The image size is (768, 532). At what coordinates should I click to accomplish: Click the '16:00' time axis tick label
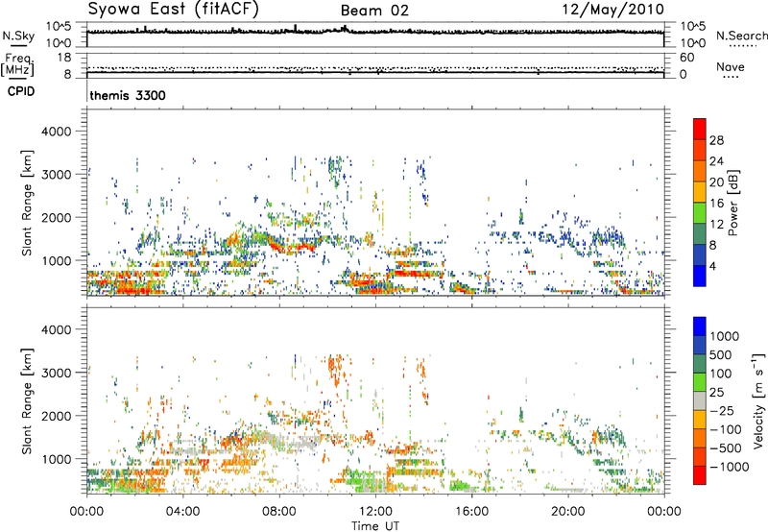pyautogui.click(x=471, y=512)
